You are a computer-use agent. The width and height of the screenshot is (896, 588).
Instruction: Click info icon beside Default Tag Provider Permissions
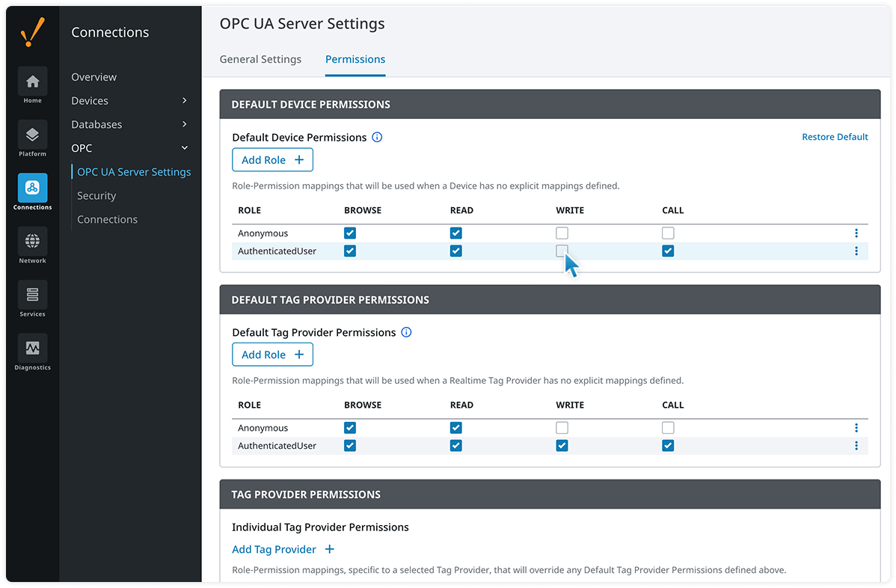406,332
